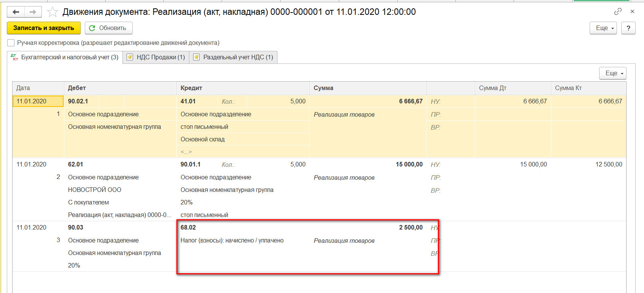Expand the Еще menu above the table
The height and width of the screenshot is (293, 644).
612,73
